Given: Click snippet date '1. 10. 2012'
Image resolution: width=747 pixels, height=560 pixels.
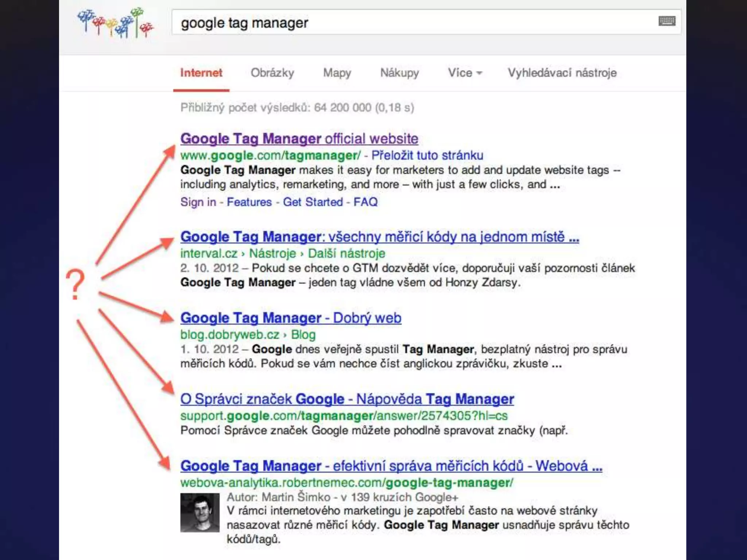Looking at the screenshot, I should (209, 349).
